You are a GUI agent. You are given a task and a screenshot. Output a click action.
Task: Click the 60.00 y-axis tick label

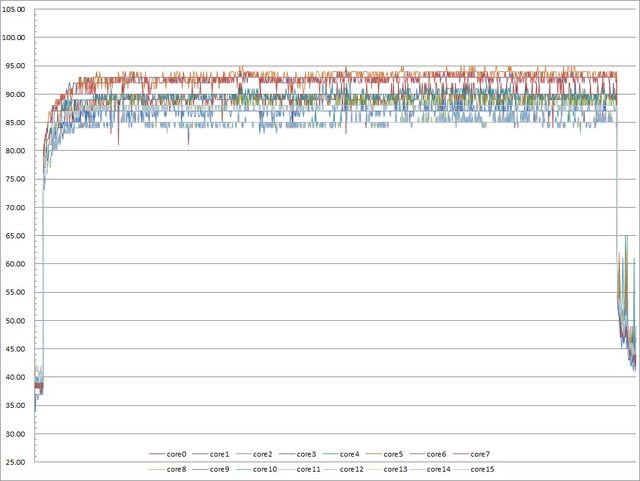coord(16,264)
